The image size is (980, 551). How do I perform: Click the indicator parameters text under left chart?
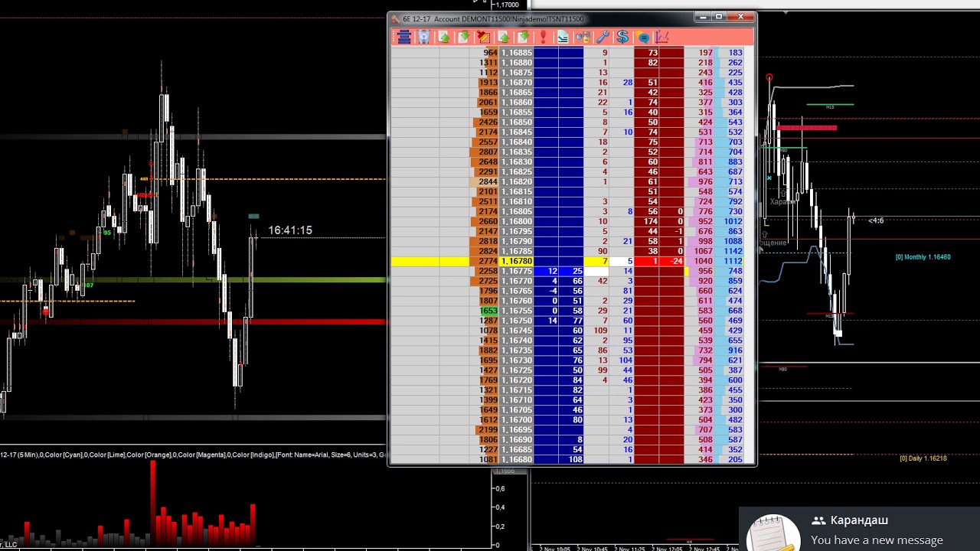coord(194,455)
